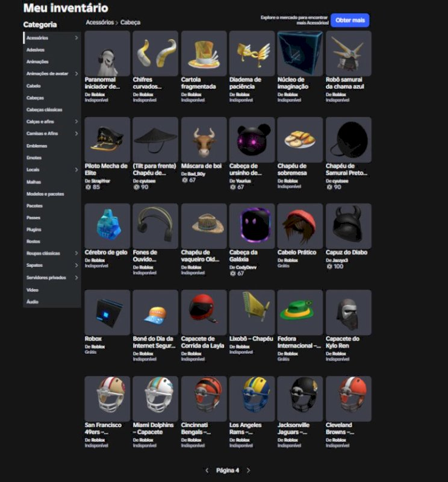
Task: Expand Animações de avatar submenu
Action: coord(76,74)
